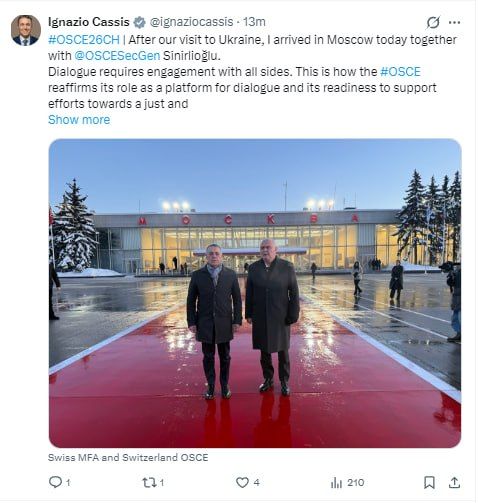The image size is (478, 503).
Task: Click Ignazio Cassis profile avatar
Action: (26, 30)
